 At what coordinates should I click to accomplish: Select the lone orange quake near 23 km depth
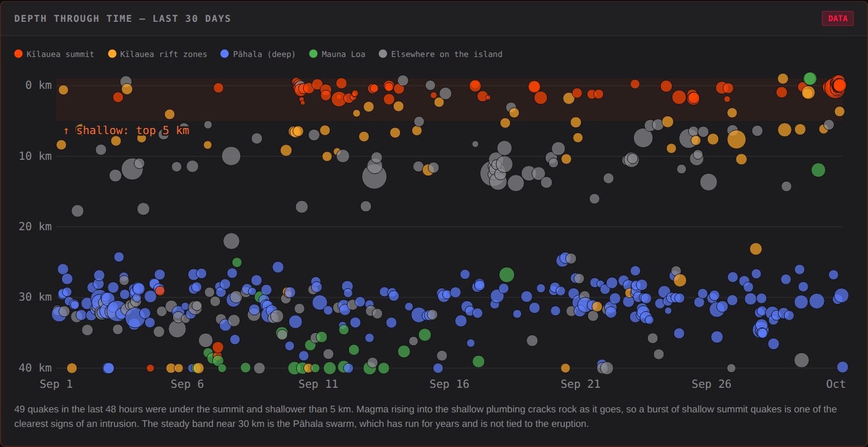756,249
